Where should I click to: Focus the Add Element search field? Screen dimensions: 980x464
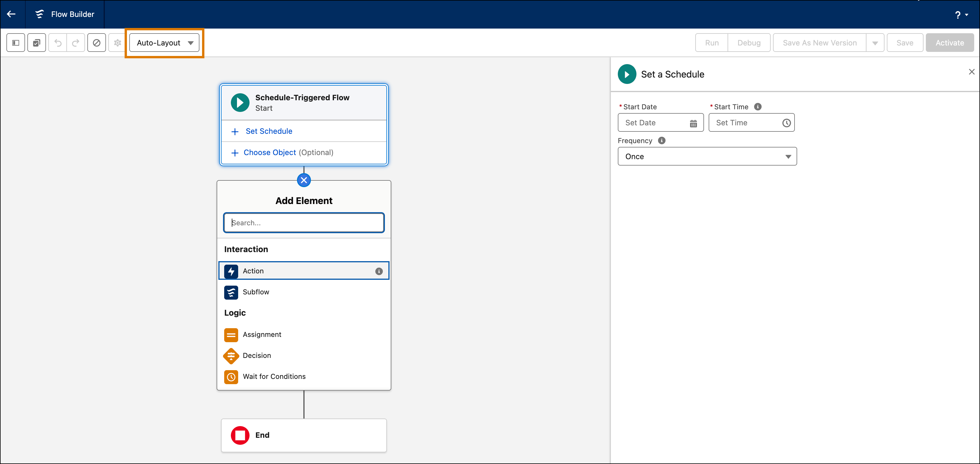pos(304,223)
